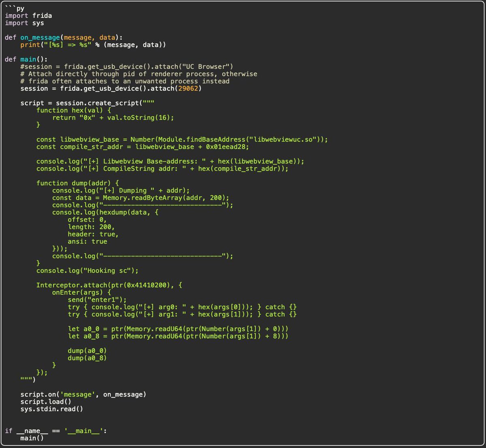Click the "script.on('message', on_message)" line
The width and height of the screenshot is (486, 448).
(x=83, y=395)
